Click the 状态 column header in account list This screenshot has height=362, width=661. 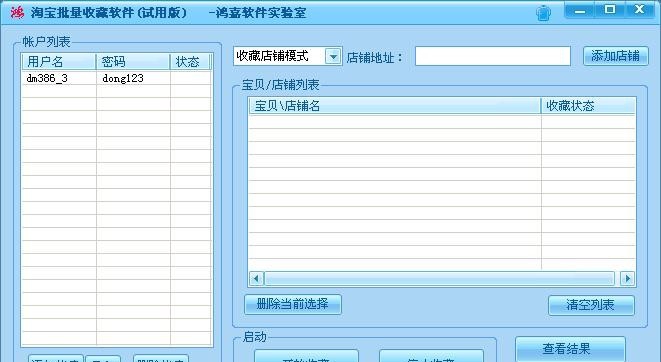(x=190, y=62)
